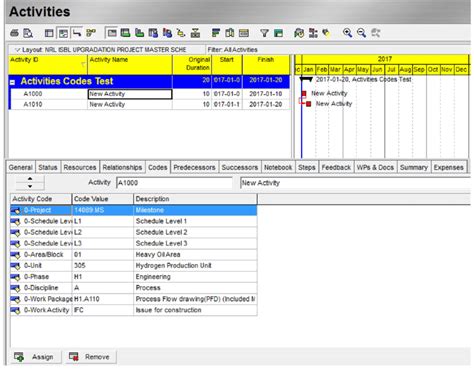Click the Activity field showing A1000
Image resolution: width=474 pixels, height=373 pixels.
point(174,183)
